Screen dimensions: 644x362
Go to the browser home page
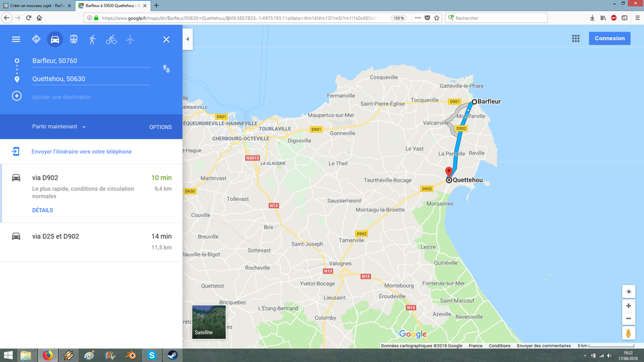[x=39, y=17]
